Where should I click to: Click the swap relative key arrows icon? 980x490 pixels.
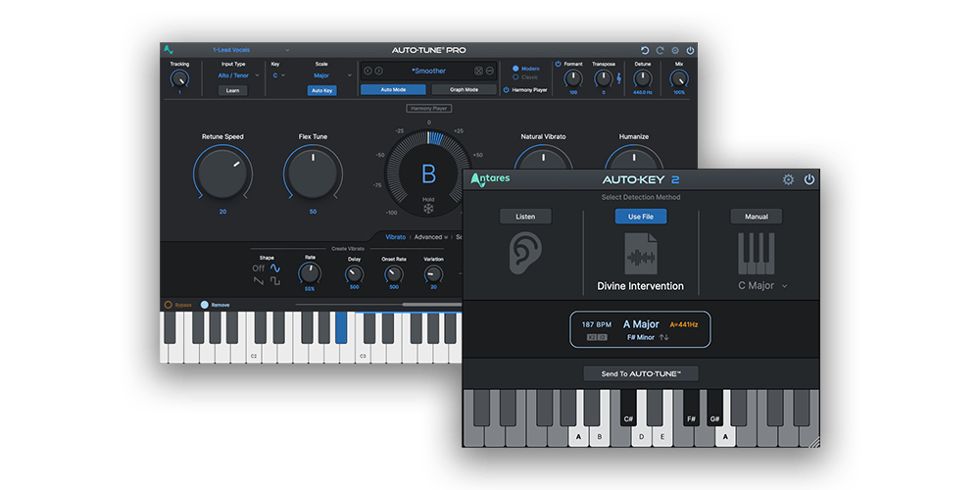point(663,337)
